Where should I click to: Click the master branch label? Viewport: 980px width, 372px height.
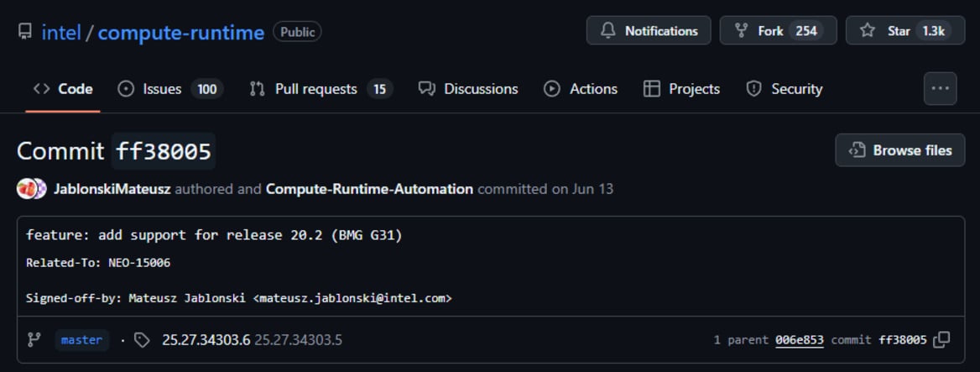click(81, 340)
